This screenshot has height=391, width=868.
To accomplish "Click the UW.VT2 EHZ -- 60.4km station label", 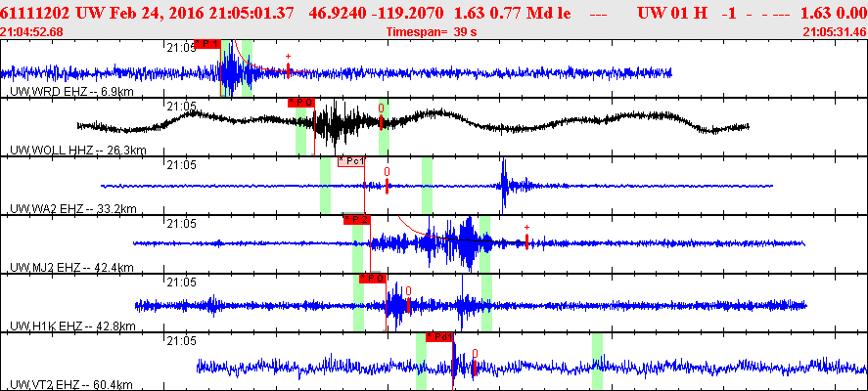I will (71, 385).
